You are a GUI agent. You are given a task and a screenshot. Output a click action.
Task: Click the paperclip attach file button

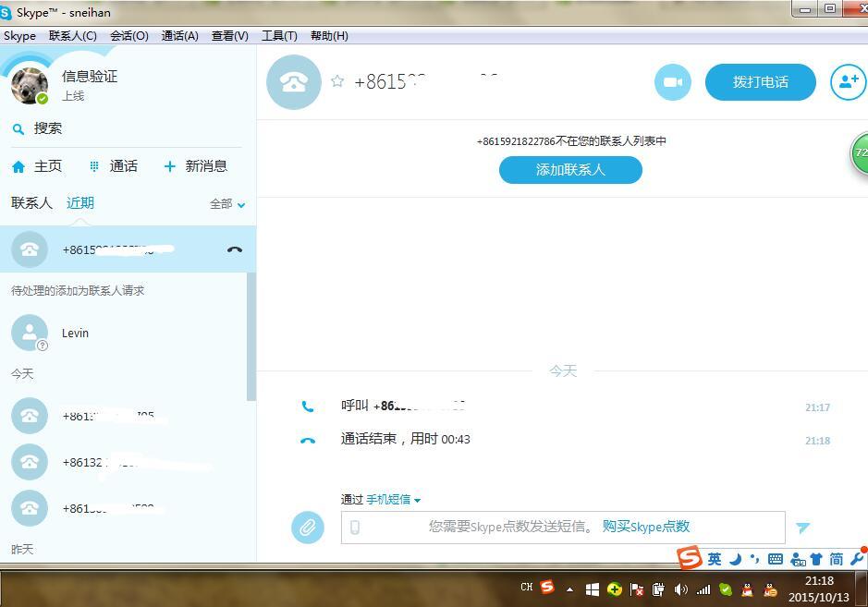308,528
